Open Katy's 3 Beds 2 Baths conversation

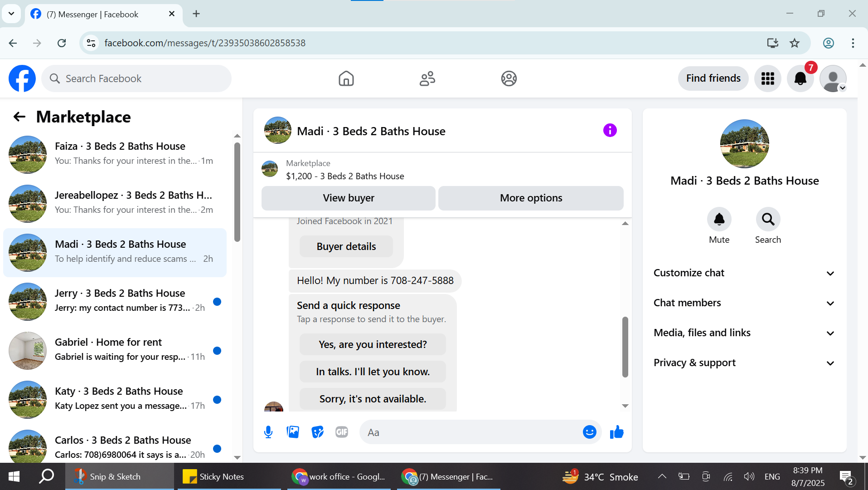click(x=115, y=399)
